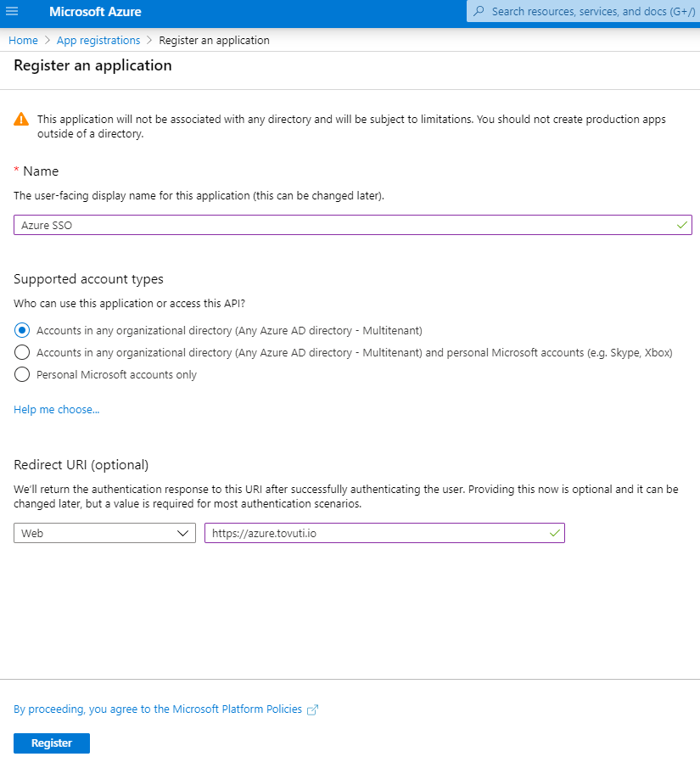Click the green checkmark in Name field

coord(681,225)
